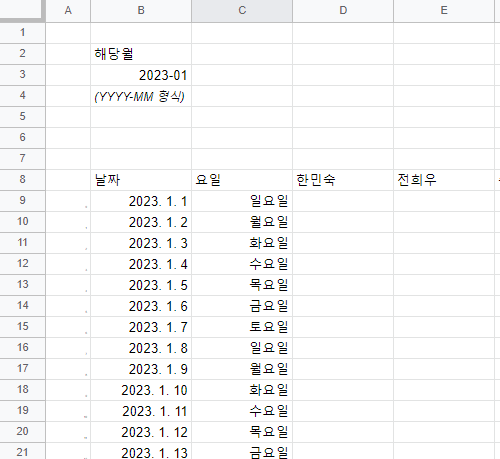This screenshot has width=500, height=459.
Task: Select row 8 header
Action: point(22,180)
